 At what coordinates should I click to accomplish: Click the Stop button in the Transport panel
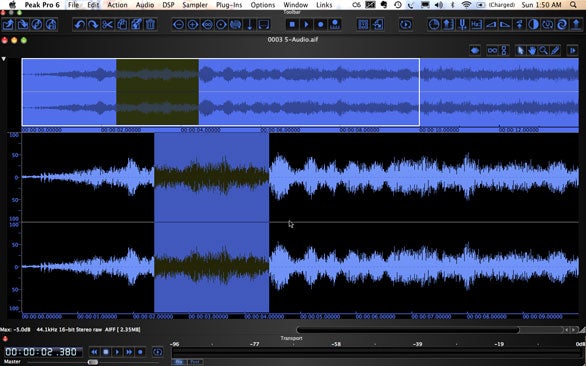pos(106,352)
